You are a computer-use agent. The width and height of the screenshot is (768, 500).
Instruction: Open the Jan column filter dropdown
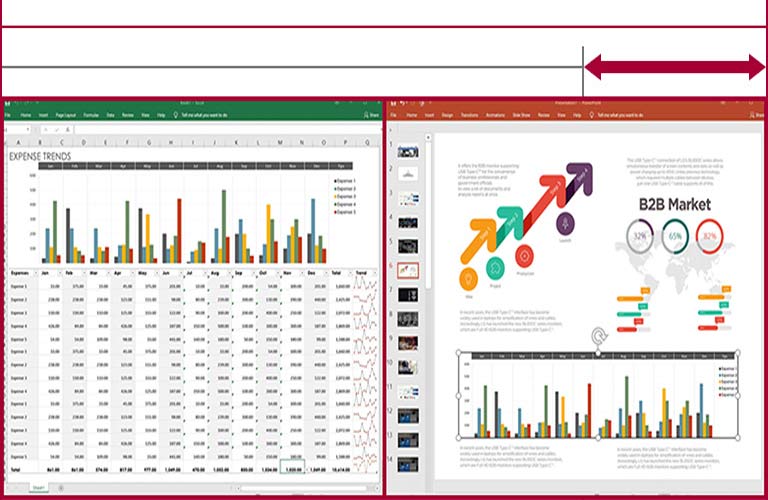(x=61, y=272)
